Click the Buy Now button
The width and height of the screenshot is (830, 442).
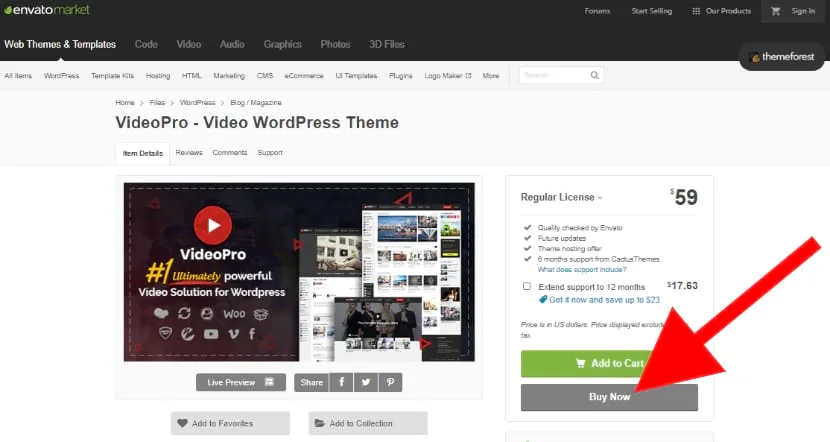tap(609, 397)
